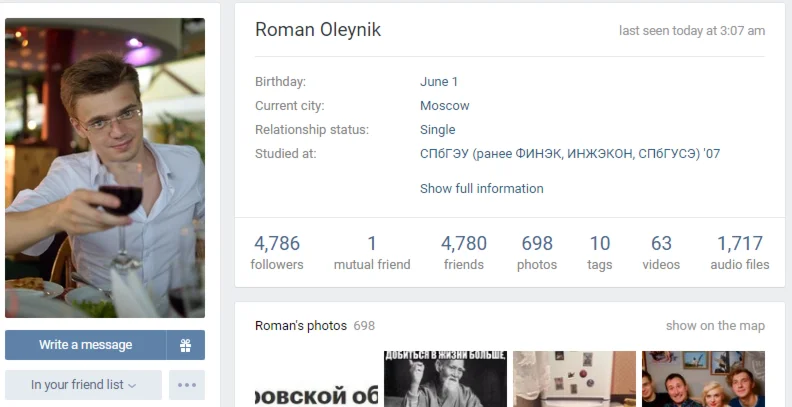
Task: Open the 1,717 audio files counter
Action: pyautogui.click(x=739, y=252)
